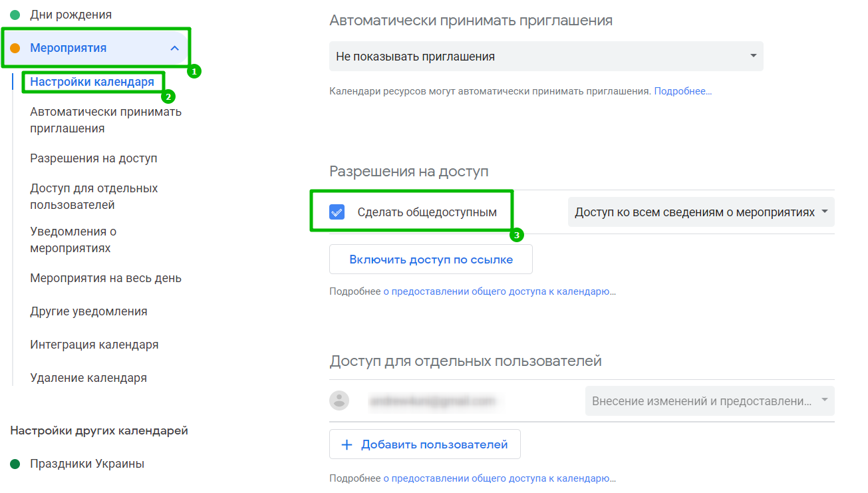The width and height of the screenshot is (868, 493).
Task: Go to Автоматически принимать приглашения sidebar item
Action: [106, 120]
